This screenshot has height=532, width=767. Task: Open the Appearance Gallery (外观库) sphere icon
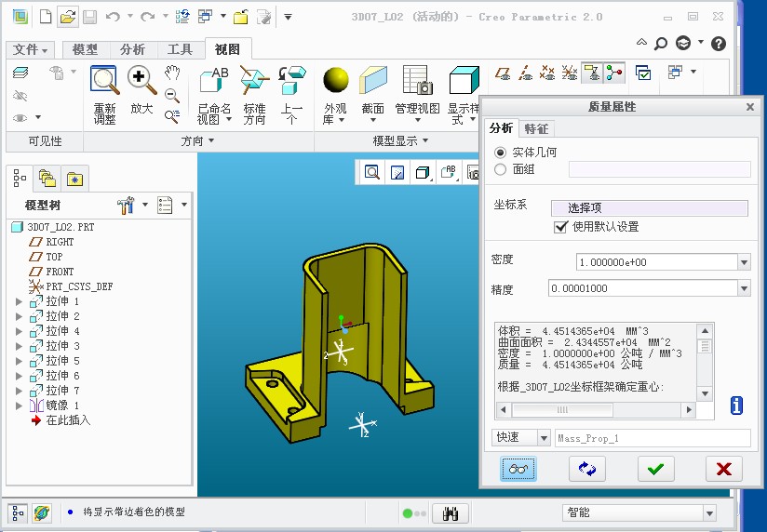pos(335,81)
